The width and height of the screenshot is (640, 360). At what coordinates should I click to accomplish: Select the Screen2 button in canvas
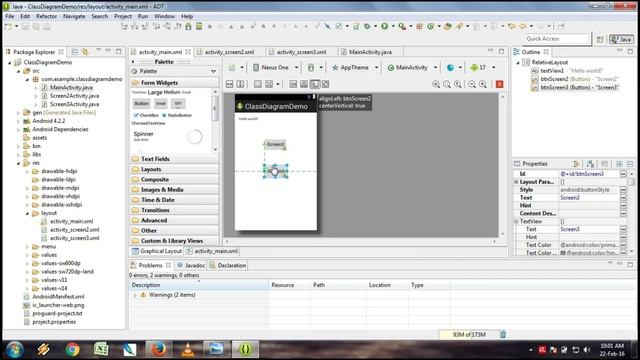(x=275, y=144)
